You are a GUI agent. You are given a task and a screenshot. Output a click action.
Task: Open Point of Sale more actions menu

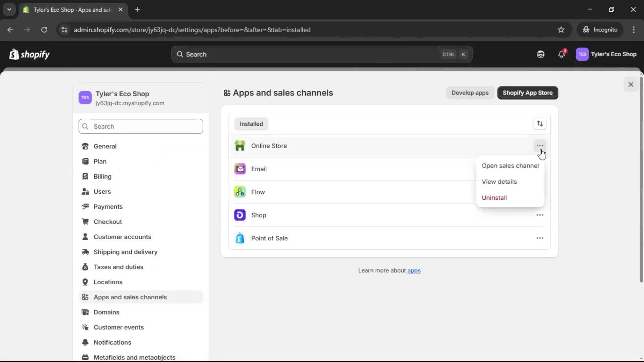point(539,238)
